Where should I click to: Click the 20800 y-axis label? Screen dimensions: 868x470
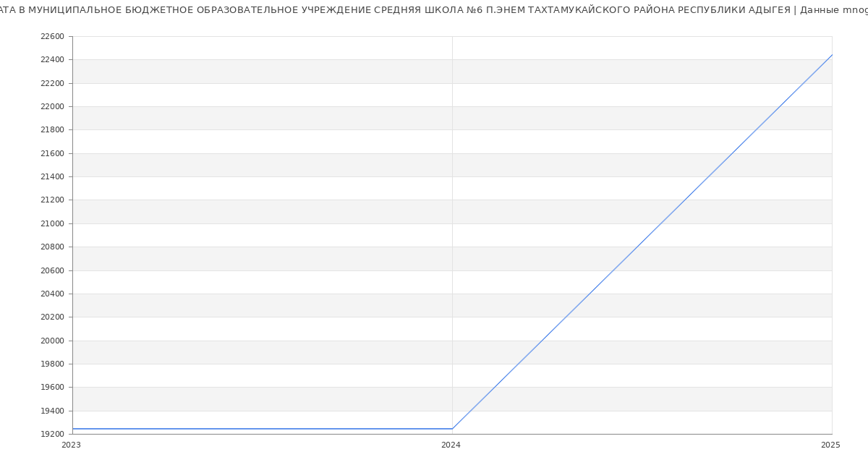[51, 247]
